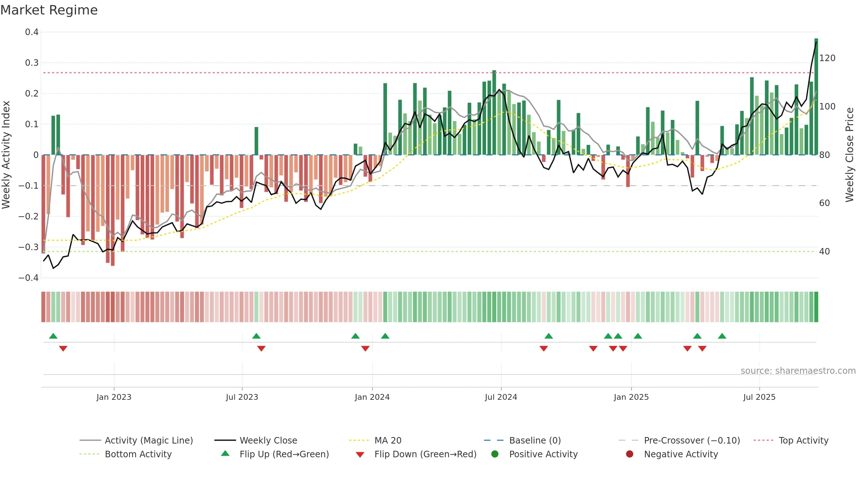Toggle Weekly Close legend entry
Screen dimensions: 868x488
256,440
